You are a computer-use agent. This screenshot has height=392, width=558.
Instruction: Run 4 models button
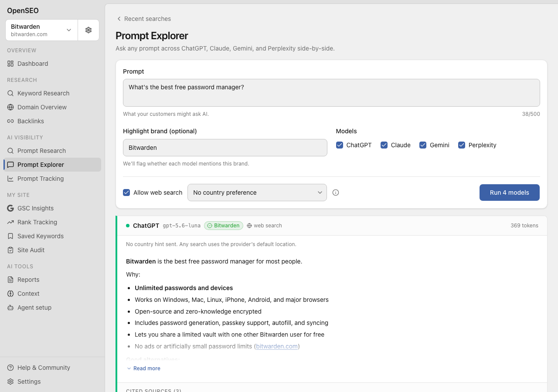510,193
